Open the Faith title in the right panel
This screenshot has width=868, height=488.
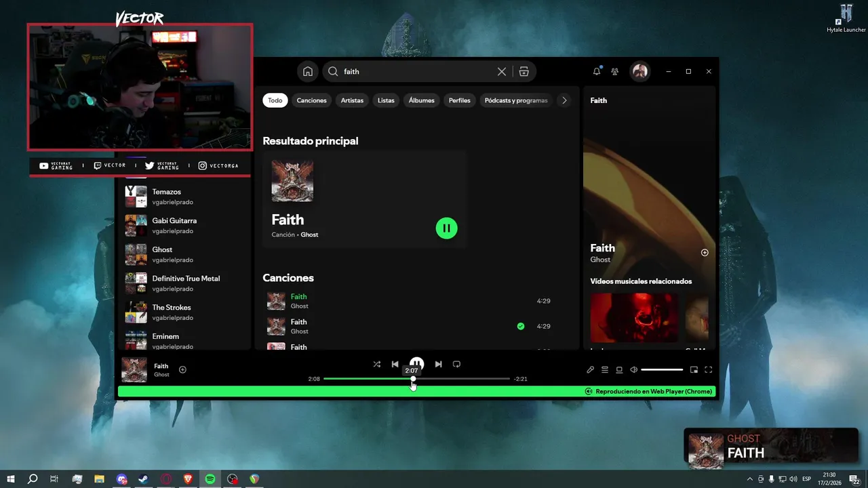coord(602,248)
